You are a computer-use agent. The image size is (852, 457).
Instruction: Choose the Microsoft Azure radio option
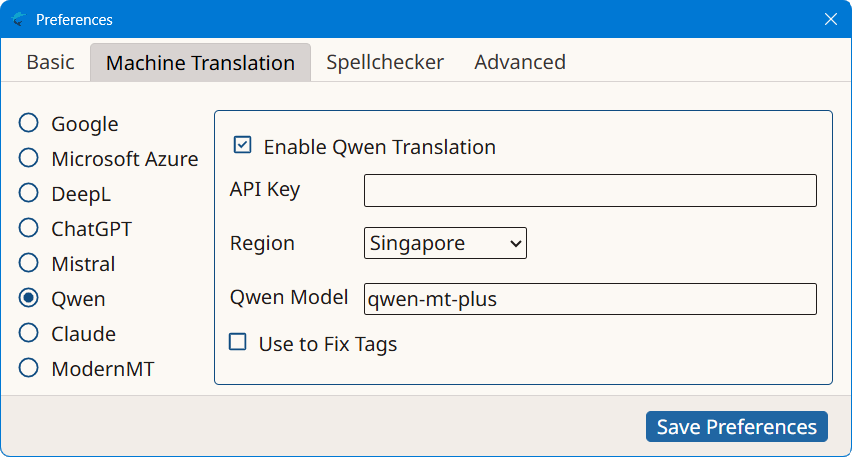pyautogui.click(x=30, y=158)
